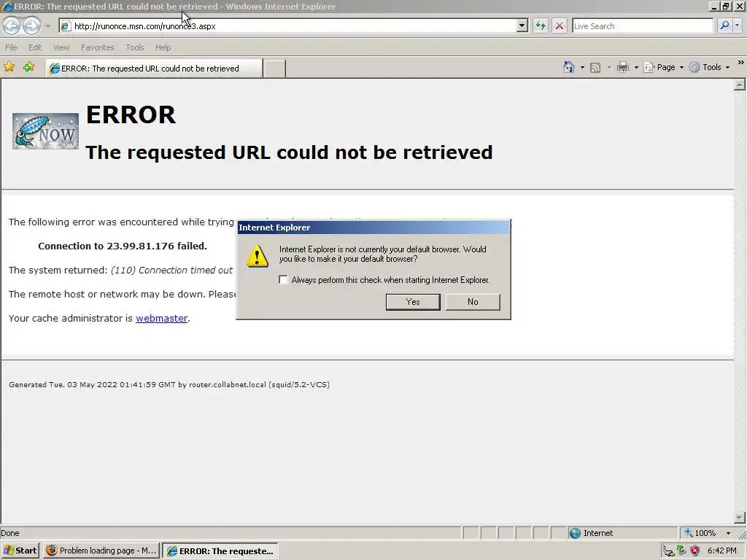Screen dimensions: 747x560
Task: Click the red Stop loading icon
Action: 560,26
